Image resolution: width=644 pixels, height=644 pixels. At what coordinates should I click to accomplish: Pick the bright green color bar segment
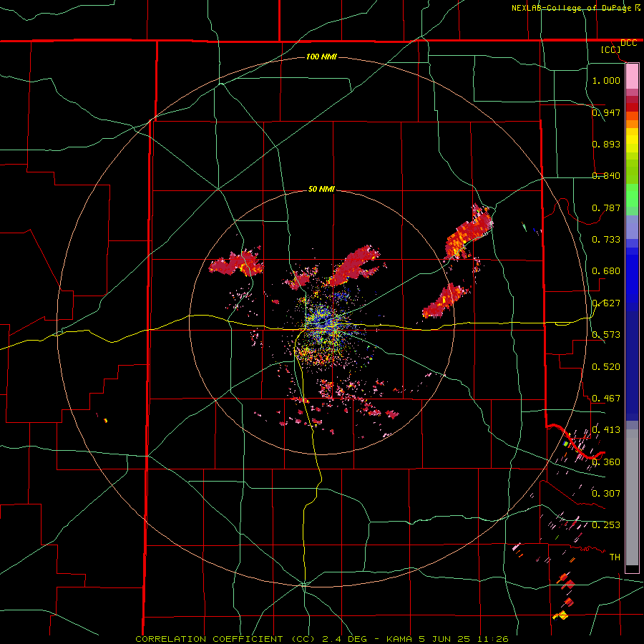click(632, 195)
